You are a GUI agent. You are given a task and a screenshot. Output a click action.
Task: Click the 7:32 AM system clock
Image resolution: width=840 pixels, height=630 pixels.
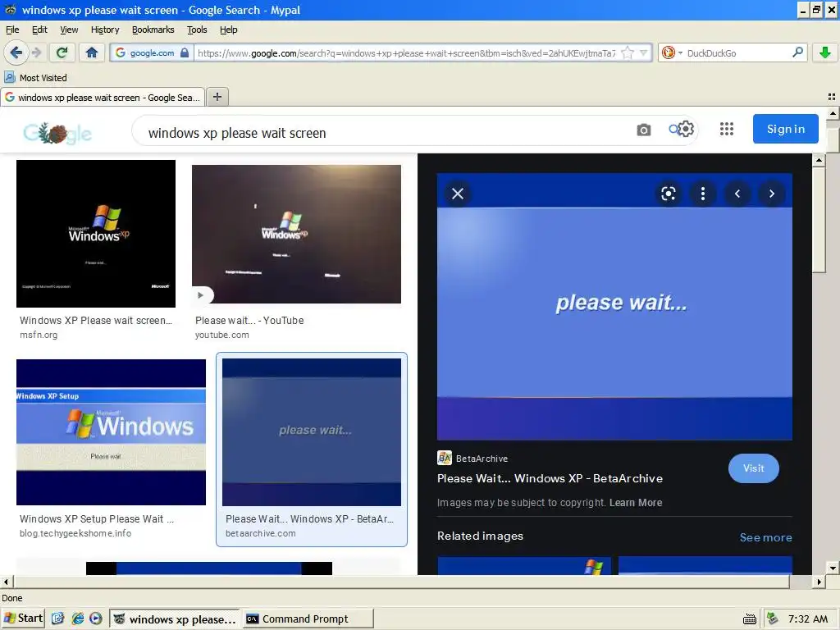coord(808,619)
